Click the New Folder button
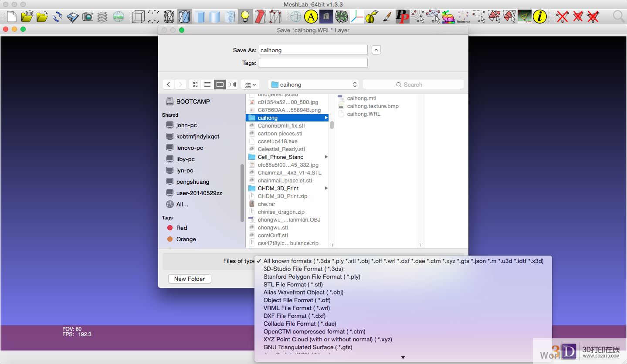The height and width of the screenshot is (364, 627). click(x=190, y=279)
